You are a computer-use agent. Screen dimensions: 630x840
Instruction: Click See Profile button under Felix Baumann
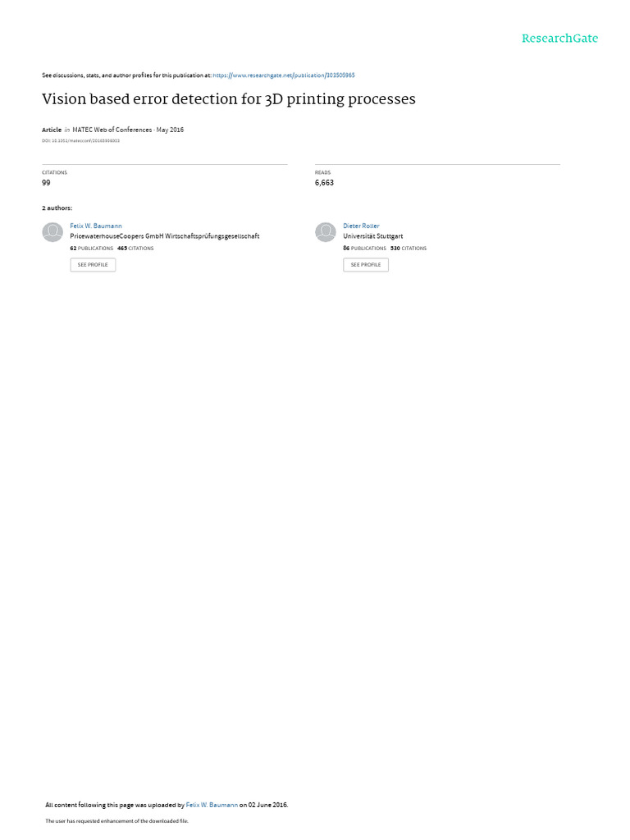(93, 265)
